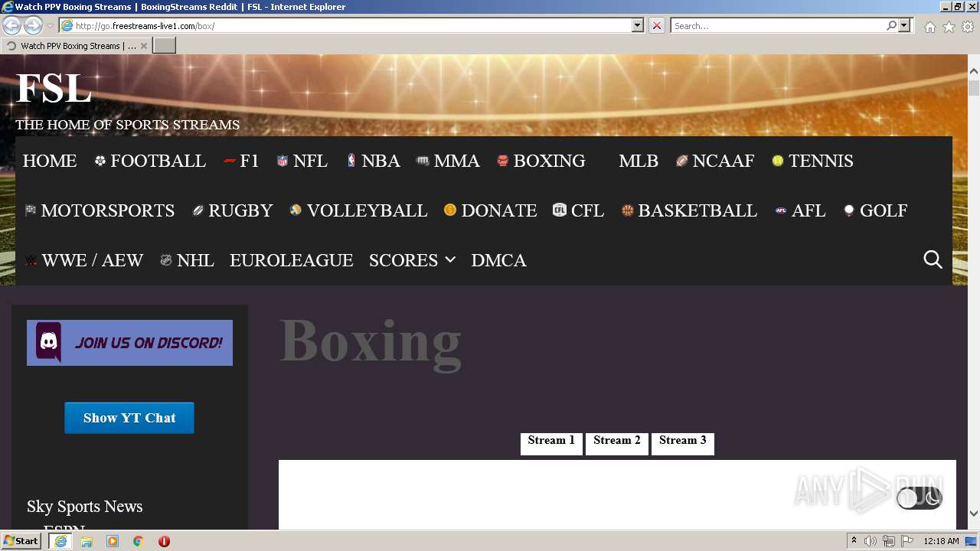Click the site search magnifier icon
This screenshot has height=551, width=980.
(x=933, y=259)
